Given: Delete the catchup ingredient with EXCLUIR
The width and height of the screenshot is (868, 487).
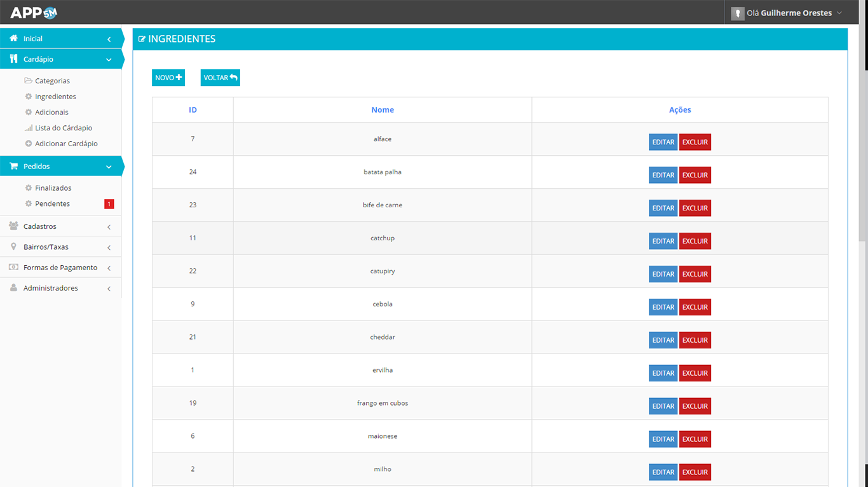Looking at the screenshot, I should (x=695, y=241).
